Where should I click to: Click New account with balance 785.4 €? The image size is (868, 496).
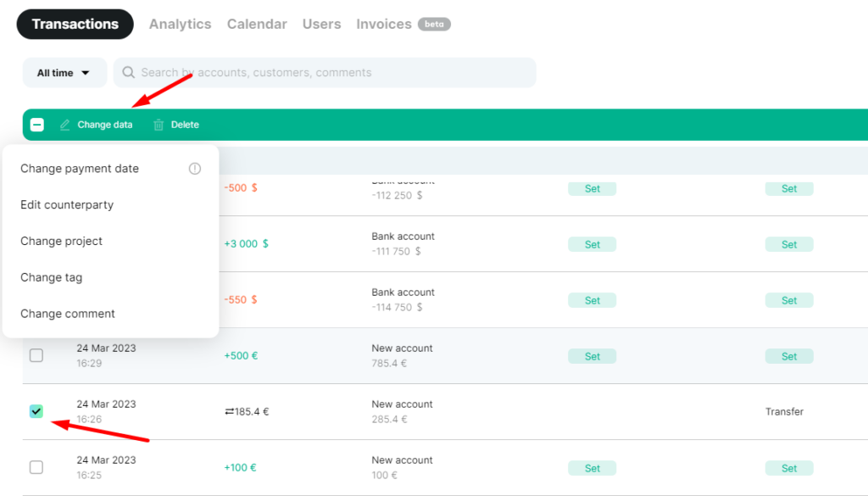[402, 355]
